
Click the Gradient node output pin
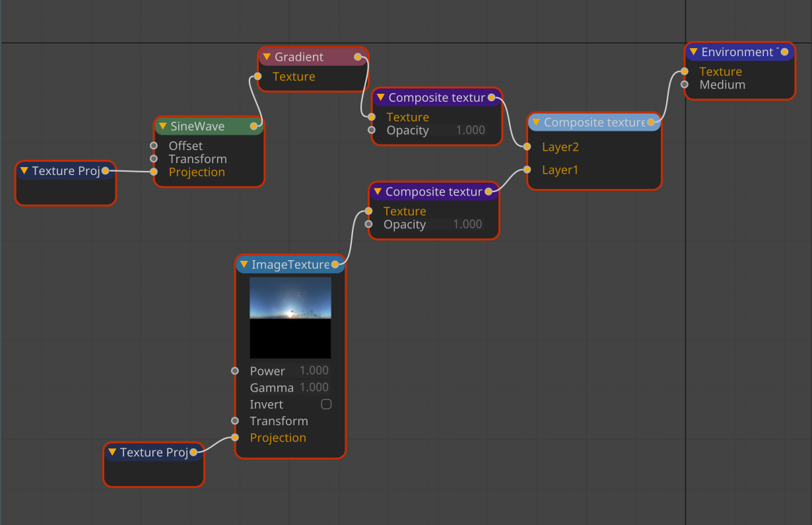(358, 57)
